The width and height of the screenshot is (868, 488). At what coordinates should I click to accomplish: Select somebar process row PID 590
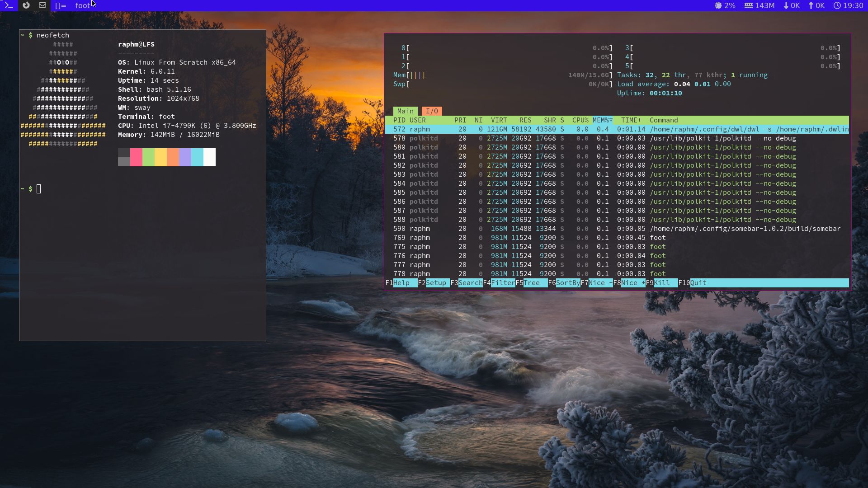(617, 229)
